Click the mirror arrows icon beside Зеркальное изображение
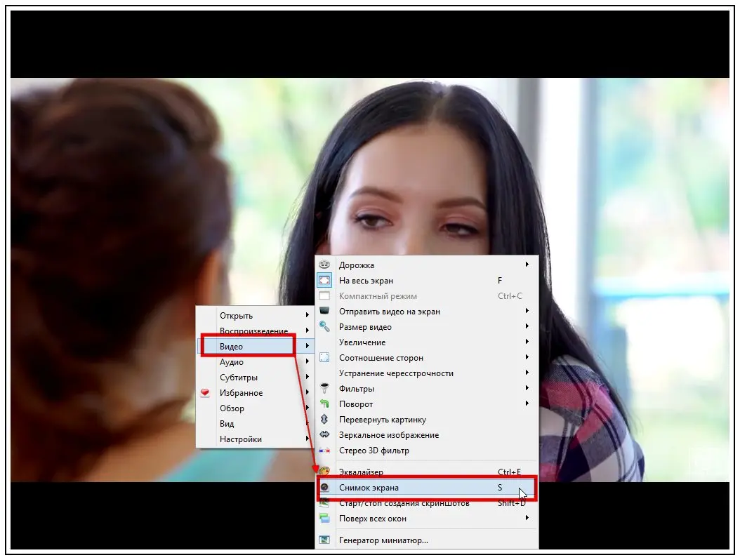 (x=324, y=434)
